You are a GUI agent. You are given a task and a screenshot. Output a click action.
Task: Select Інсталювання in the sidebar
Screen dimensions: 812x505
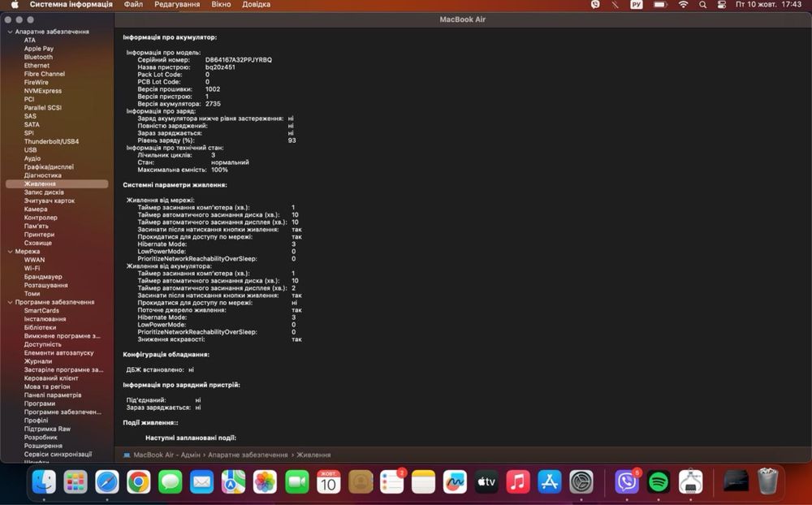[45, 319]
